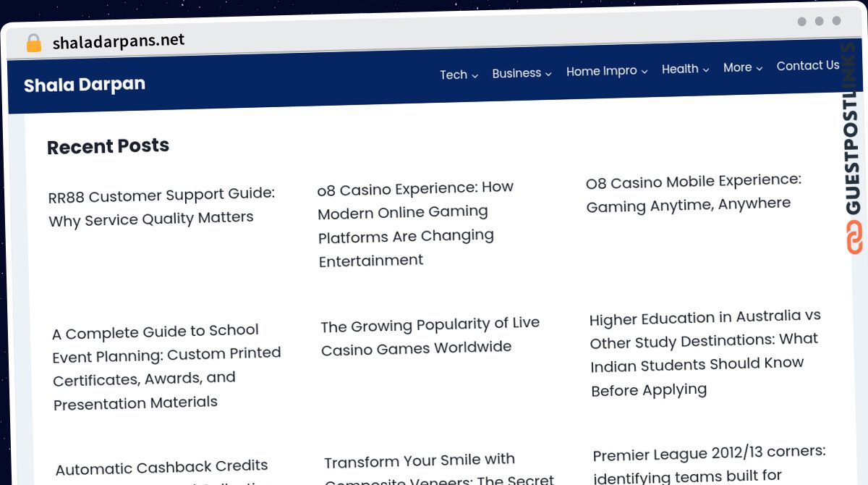The width and height of the screenshot is (868, 485).
Task: Click the shaladarpans.net URL text
Action: [119, 41]
